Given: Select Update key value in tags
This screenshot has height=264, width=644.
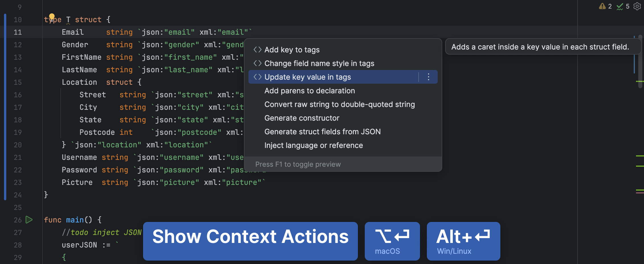Looking at the screenshot, I should tap(308, 77).
